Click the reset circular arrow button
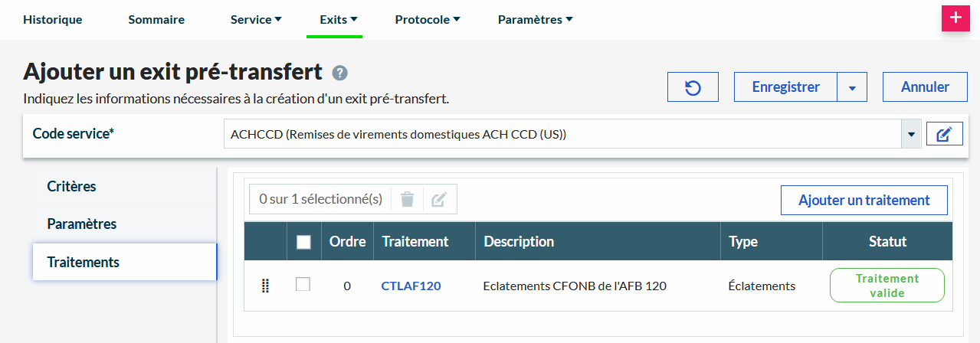 pos(693,87)
